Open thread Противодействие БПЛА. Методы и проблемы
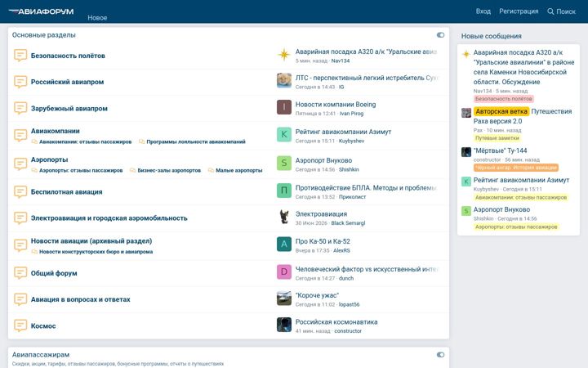Image resolution: width=588 pixels, height=368 pixels. click(366, 188)
